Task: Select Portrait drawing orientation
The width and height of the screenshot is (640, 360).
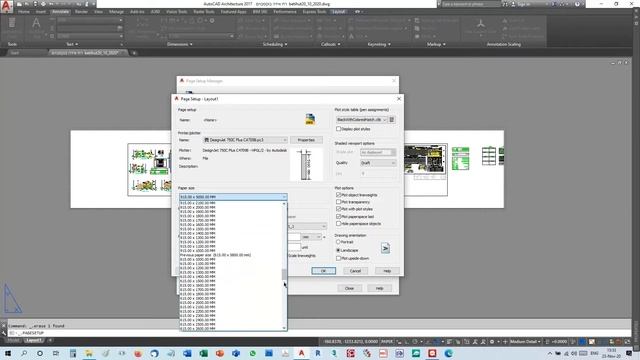Action: (338, 242)
